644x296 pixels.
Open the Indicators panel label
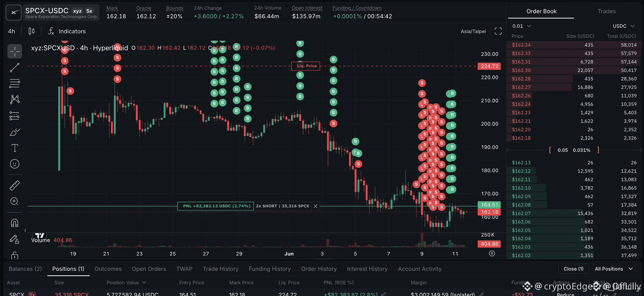pos(72,31)
